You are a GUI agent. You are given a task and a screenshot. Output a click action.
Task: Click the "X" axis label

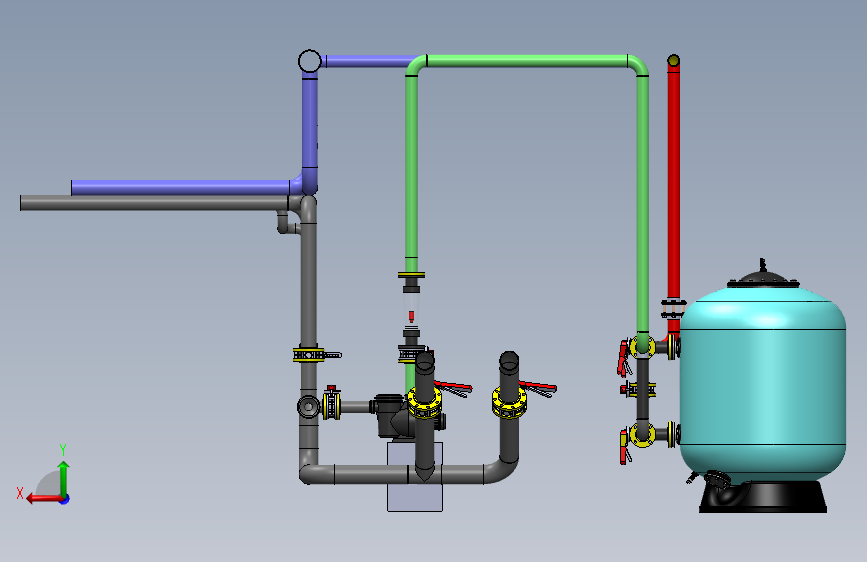tap(20, 493)
